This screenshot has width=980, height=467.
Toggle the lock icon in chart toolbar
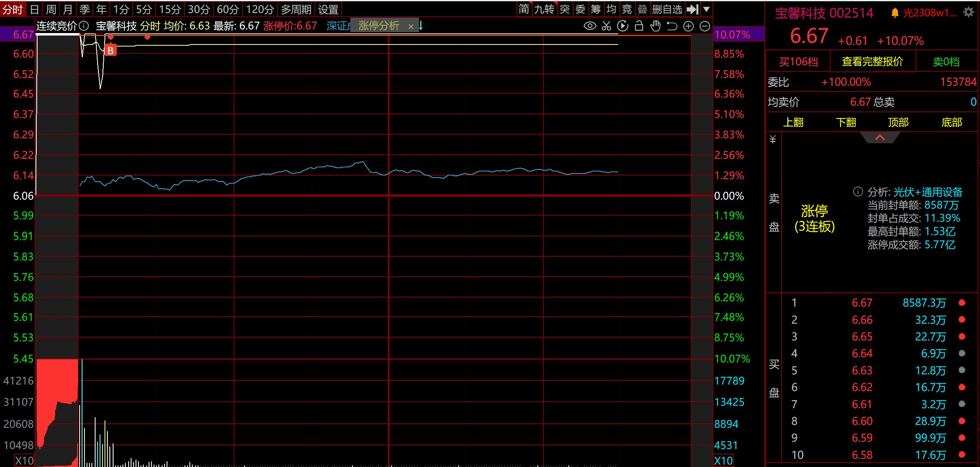pos(639,27)
